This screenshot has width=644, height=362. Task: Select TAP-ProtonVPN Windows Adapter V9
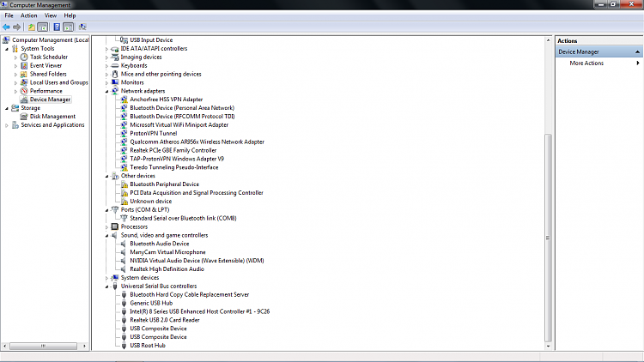(x=177, y=159)
